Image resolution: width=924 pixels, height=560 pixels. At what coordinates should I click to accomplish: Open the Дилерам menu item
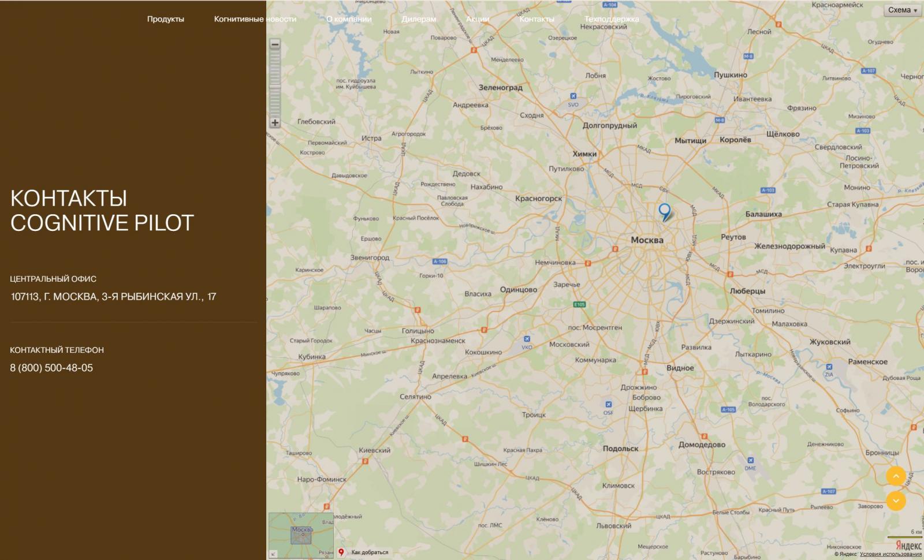tap(419, 19)
